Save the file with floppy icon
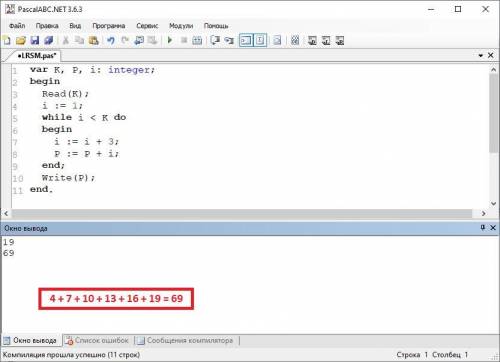The width and height of the screenshot is (500, 362). click(x=35, y=41)
